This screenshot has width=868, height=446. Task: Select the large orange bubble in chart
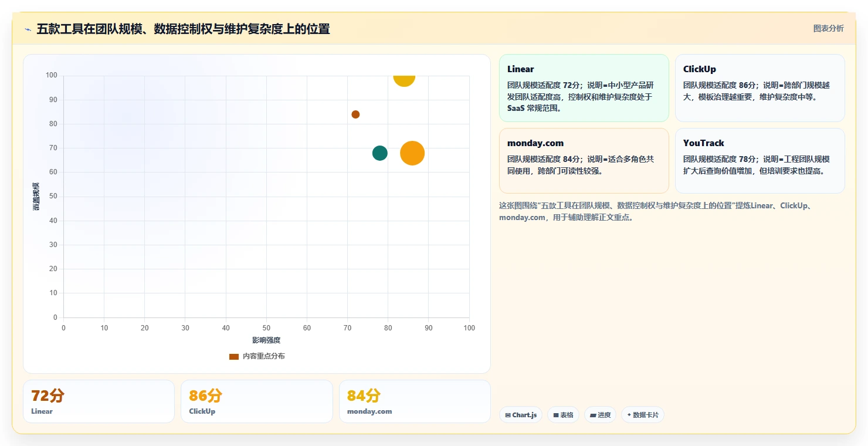(x=412, y=153)
